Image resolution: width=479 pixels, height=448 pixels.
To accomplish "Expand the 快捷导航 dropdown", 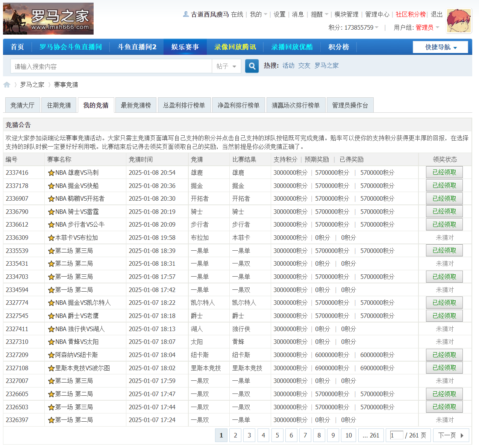I will pyautogui.click(x=440, y=47).
